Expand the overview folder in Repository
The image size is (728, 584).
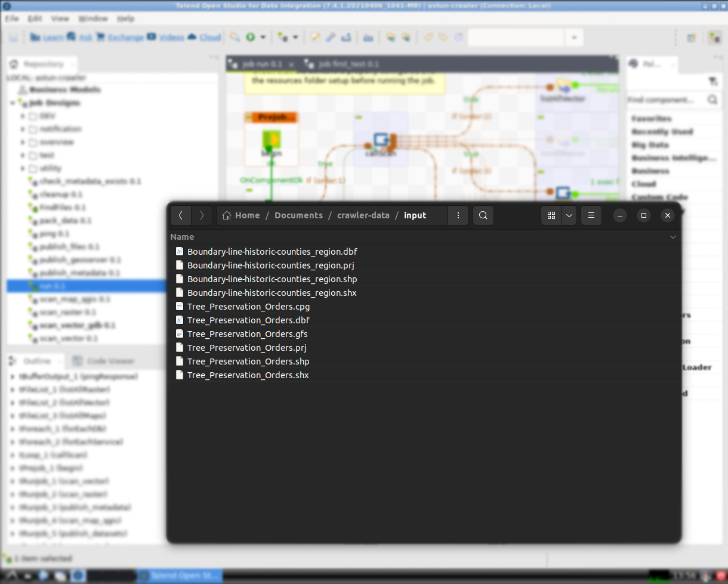point(23,142)
